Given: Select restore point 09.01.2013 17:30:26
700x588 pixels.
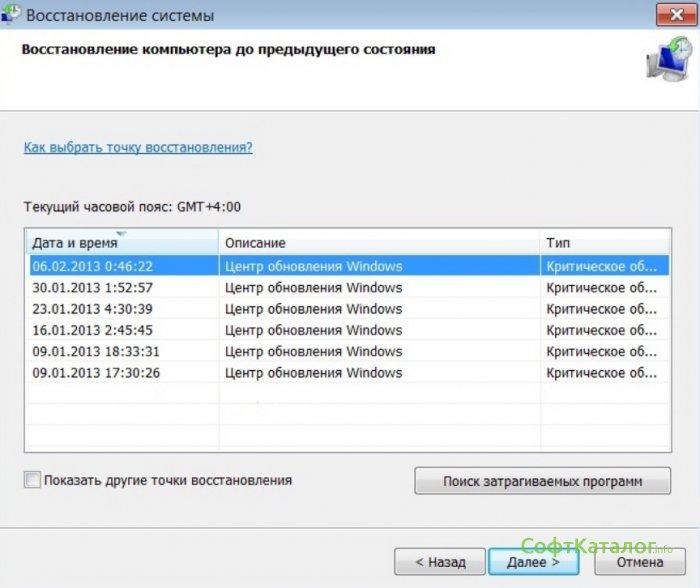Looking at the screenshot, I should point(349,373).
